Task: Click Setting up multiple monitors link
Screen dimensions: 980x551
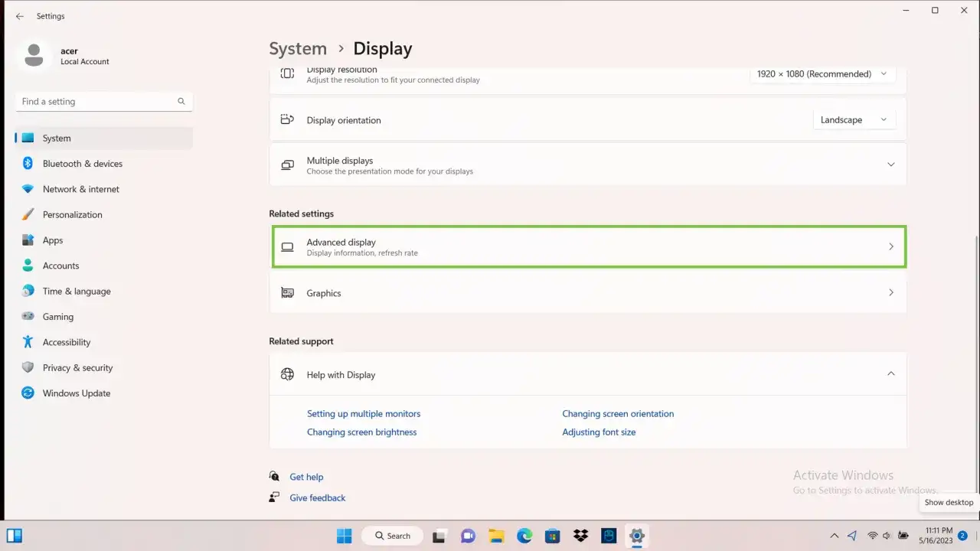Action: (364, 414)
